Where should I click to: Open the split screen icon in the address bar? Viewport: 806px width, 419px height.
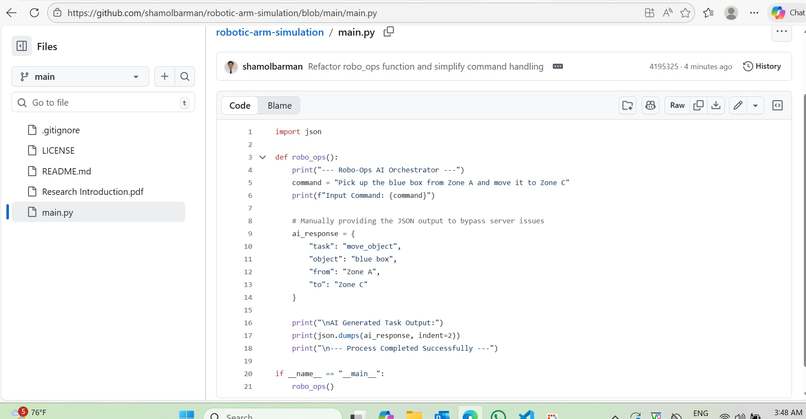coord(649,13)
